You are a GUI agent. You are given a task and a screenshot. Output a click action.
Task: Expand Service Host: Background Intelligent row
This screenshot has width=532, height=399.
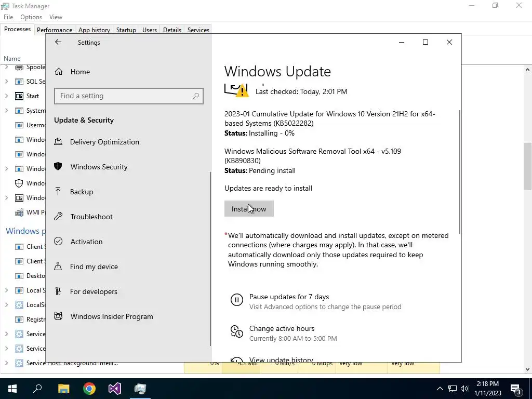click(x=6, y=363)
